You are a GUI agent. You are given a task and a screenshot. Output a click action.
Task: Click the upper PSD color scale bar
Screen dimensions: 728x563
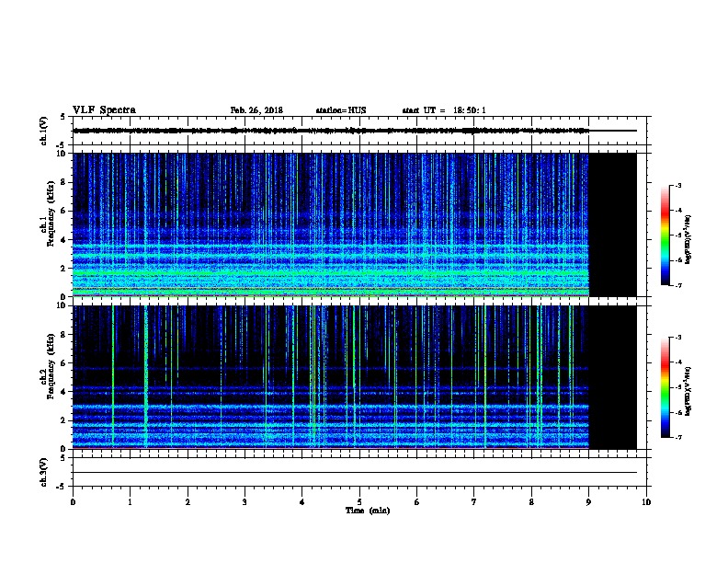pyautogui.click(x=665, y=236)
